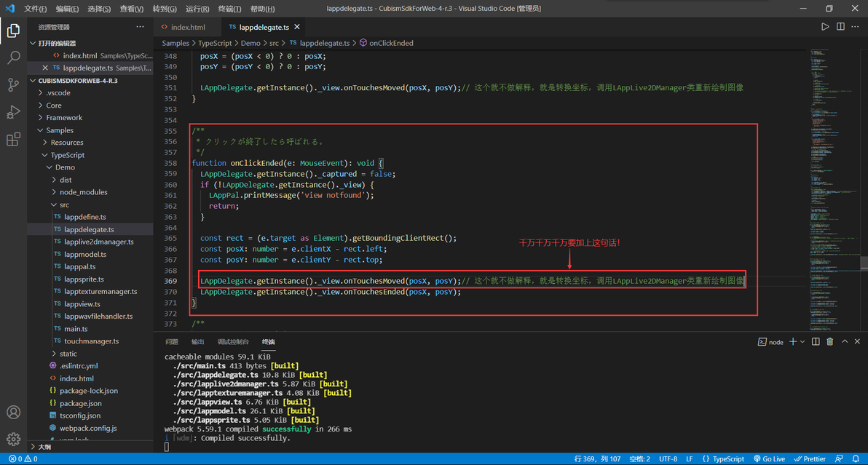The width and height of the screenshot is (868, 465).
Task: Click the VS Code logo icon
Action: (10, 8)
